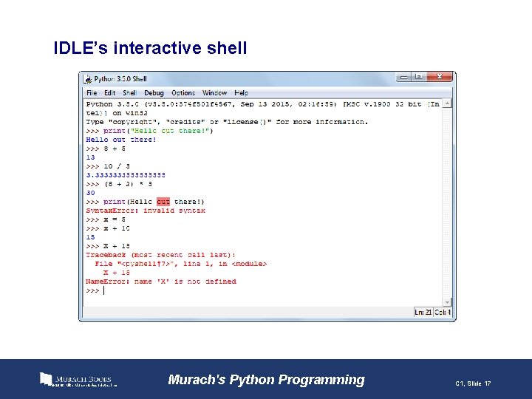
Task: Click the '>>> 10 / 3' line
Action: click(108, 166)
